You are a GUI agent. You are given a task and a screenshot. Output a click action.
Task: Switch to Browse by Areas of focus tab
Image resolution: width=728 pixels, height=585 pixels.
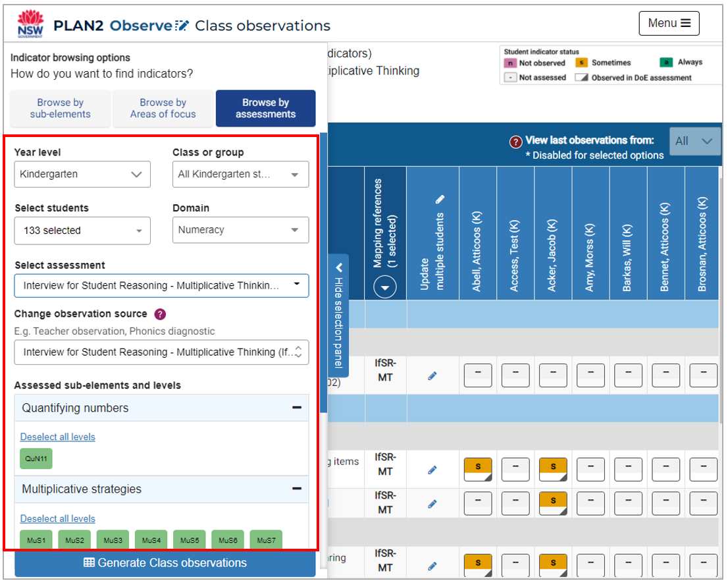163,108
